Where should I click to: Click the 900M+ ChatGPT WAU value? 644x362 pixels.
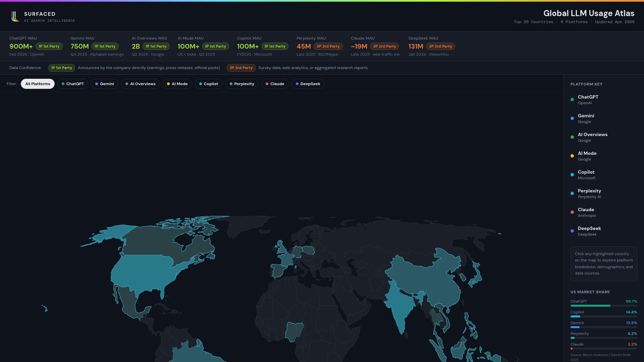click(21, 46)
